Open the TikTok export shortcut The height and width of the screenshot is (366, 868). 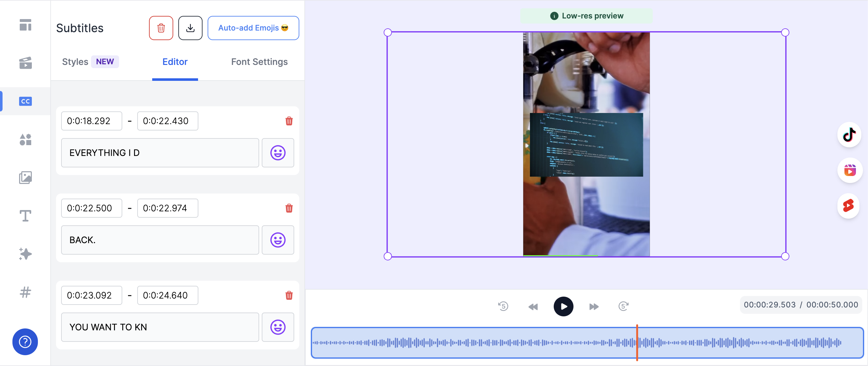[849, 135]
